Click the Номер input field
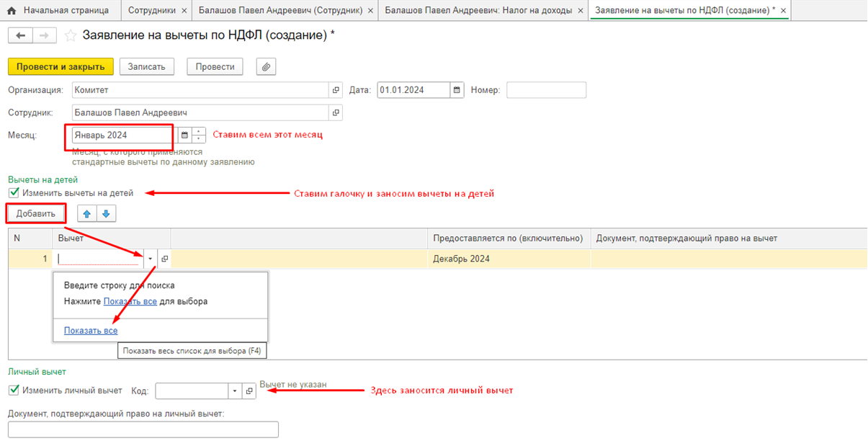The height and width of the screenshot is (441, 868). 545,90
